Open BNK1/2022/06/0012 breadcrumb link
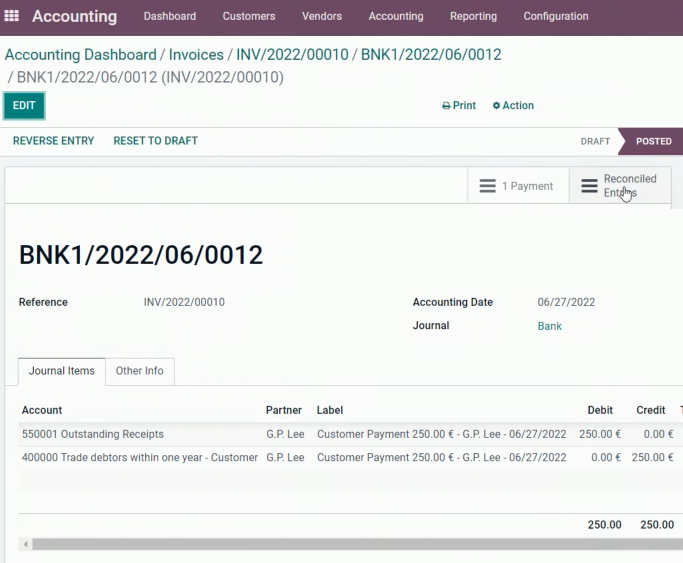683x563 pixels. tap(431, 55)
